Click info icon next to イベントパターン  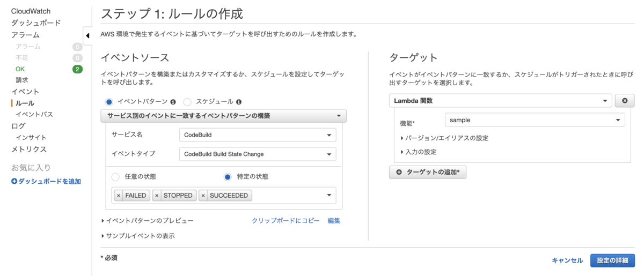click(173, 102)
